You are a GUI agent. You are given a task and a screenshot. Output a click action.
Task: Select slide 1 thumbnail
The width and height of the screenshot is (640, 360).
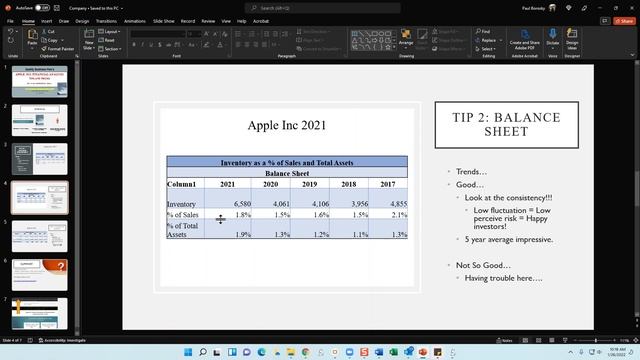[x=40, y=82]
